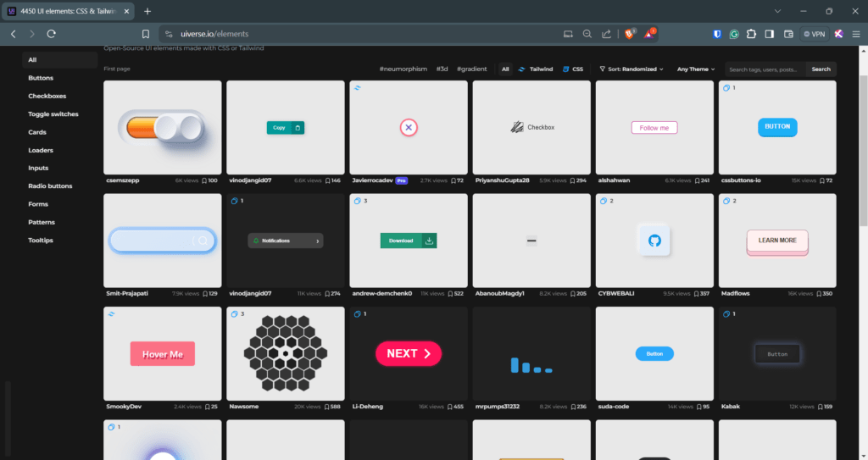Select All category in sidebar
This screenshot has width=868, height=460.
click(x=60, y=60)
